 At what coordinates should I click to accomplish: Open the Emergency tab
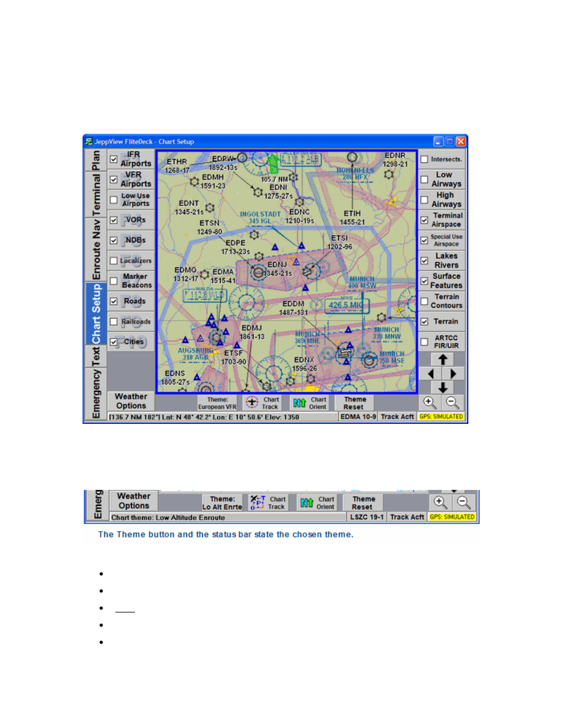pyautogui.click(x=96, y=394)
